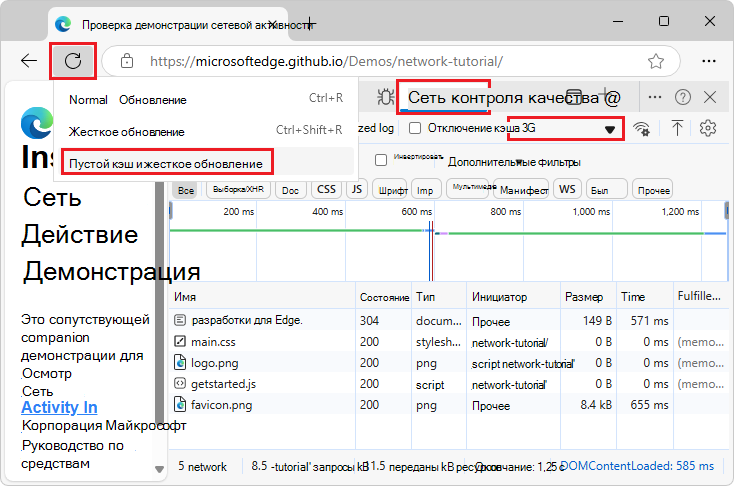The image size is (734, 486).
Task: Open network-tutorial/ initiator for main.css
Action: coord(509,343)
